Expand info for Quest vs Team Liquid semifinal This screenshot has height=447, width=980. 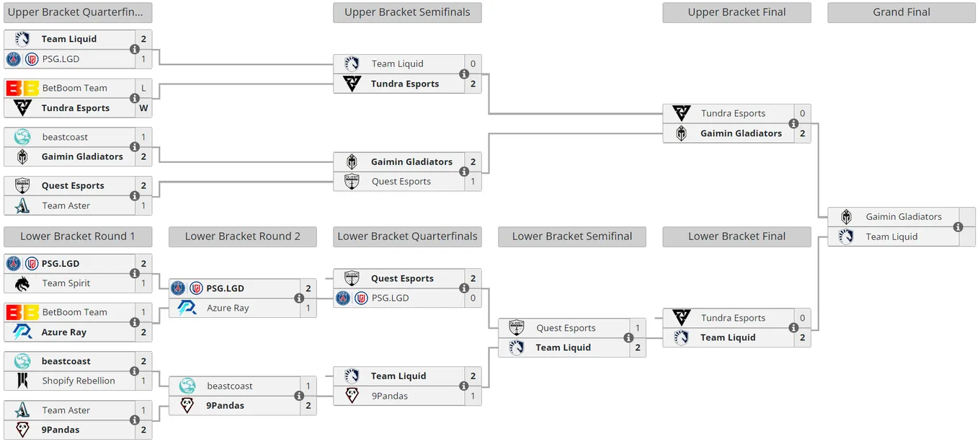coord(628,337)
